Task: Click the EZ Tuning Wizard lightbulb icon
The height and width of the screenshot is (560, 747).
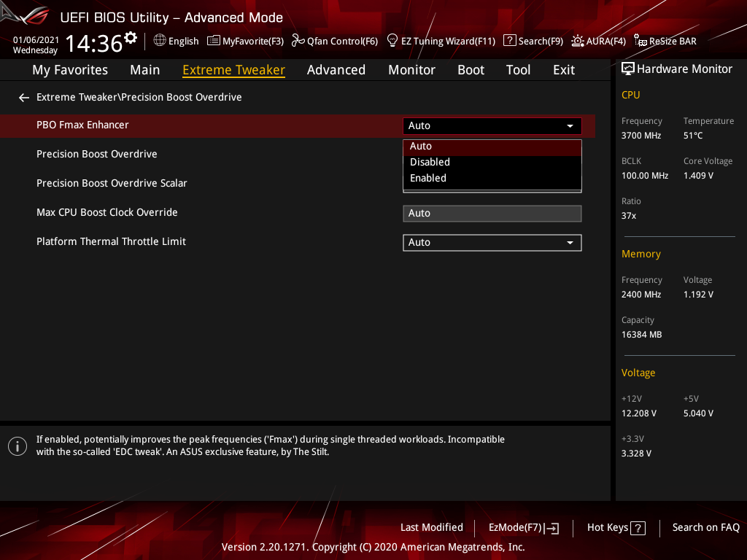Action: pos(392,41)
